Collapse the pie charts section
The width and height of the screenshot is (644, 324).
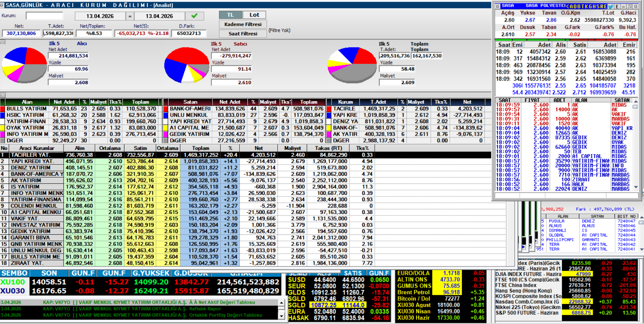pos(2,42)
